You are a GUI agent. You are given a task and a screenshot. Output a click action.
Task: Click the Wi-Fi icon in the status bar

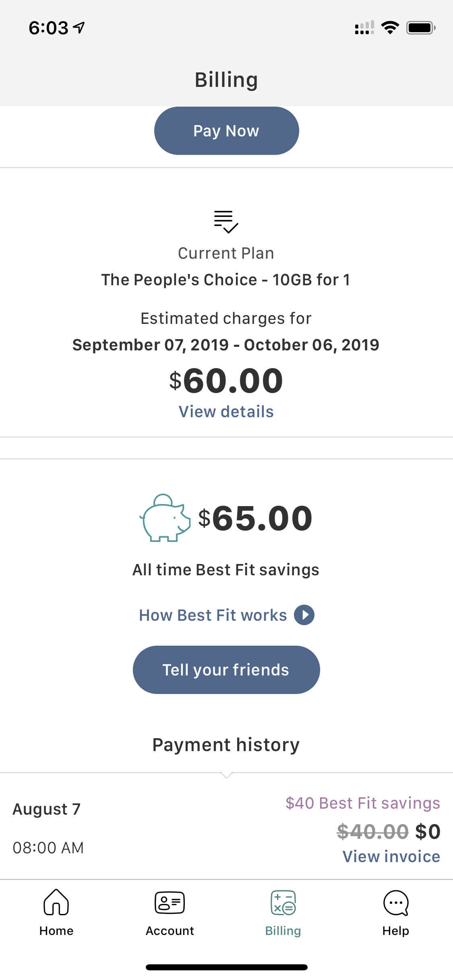click(389, 27)
